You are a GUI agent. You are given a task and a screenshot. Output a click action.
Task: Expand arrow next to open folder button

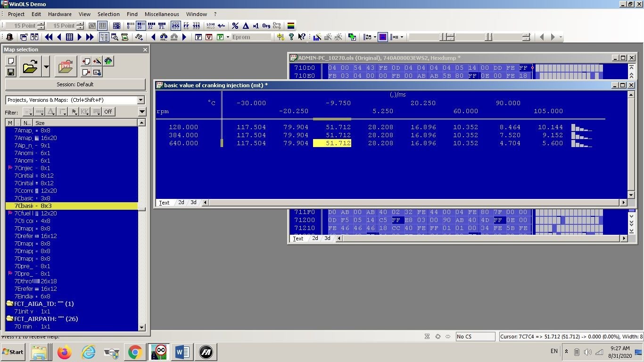[x=46, y=66]
